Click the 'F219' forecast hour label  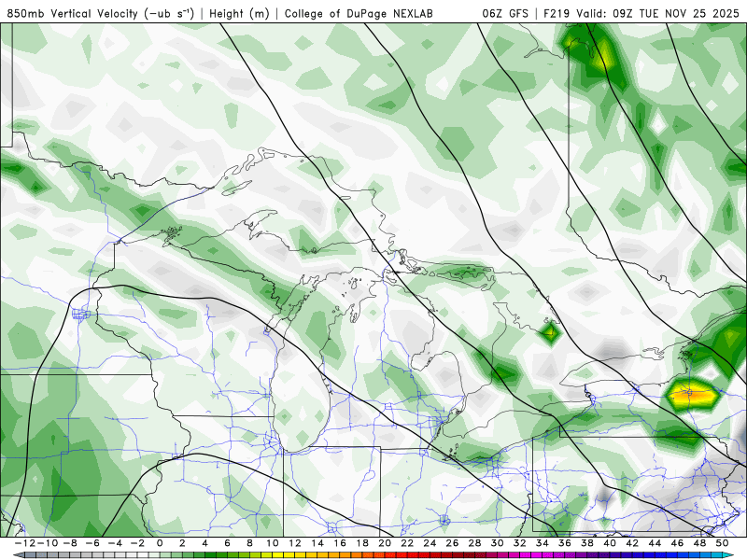(557, 13)
